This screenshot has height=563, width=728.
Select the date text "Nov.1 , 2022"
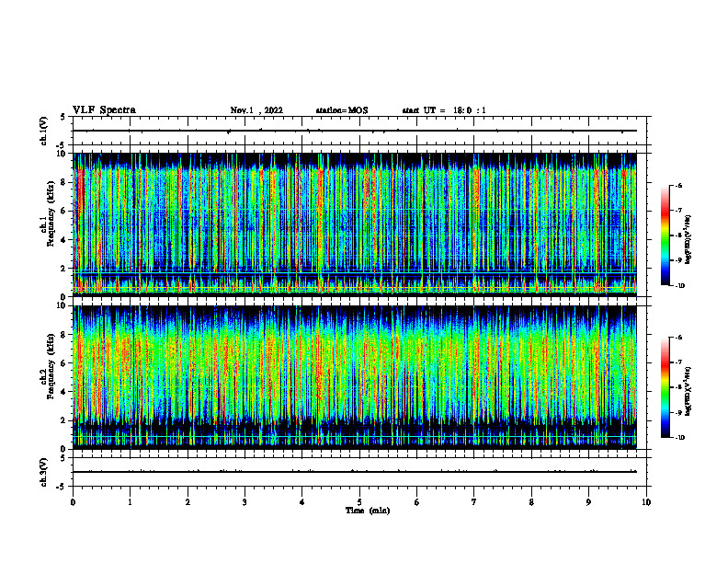[x=256, y=110]
